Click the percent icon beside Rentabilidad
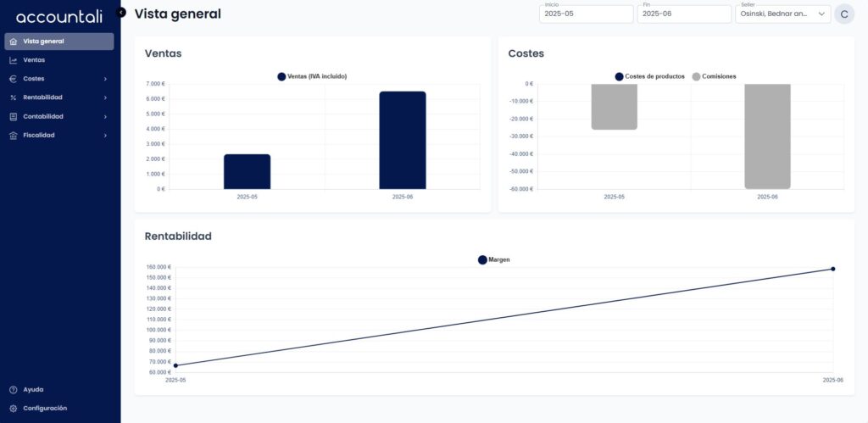 click(14, 97)
